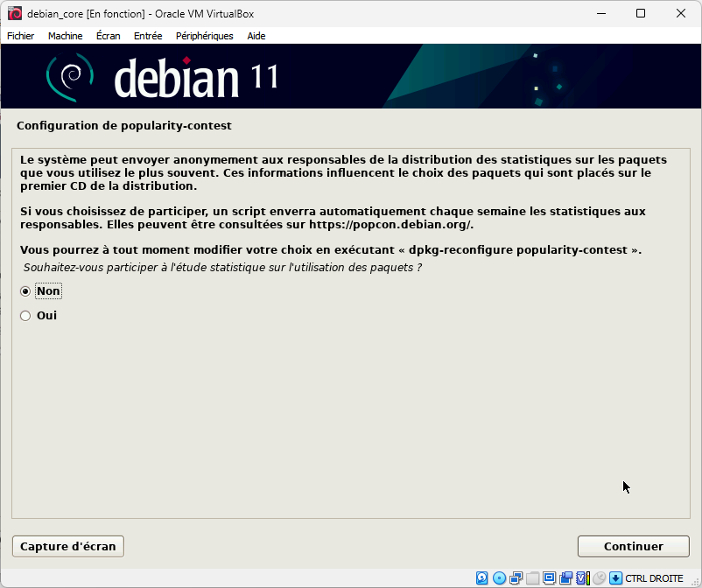
Task: Click the optical disc drive status icon
Action: pos(499,578)
